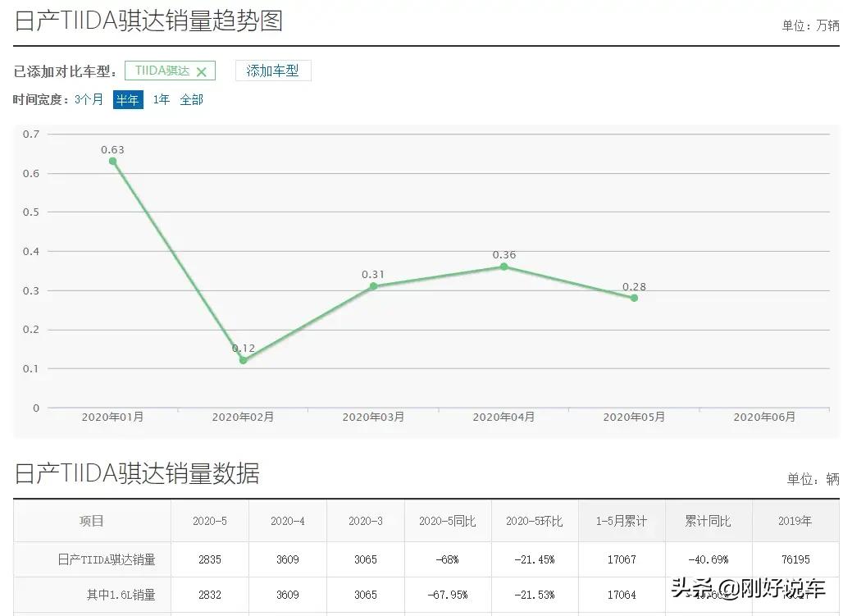
Task: Remove the TIIDA骐达 comparison tag
Action: pyautogui.click(x=203, y=71)
